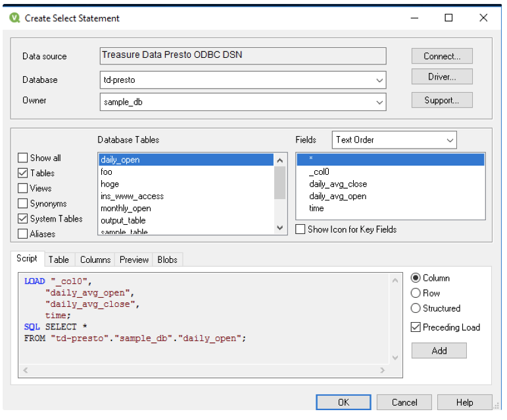This screenshot has height=420, width=507.
Task: Enable the Show all checkbox
Action: click(x=23, y=158)
